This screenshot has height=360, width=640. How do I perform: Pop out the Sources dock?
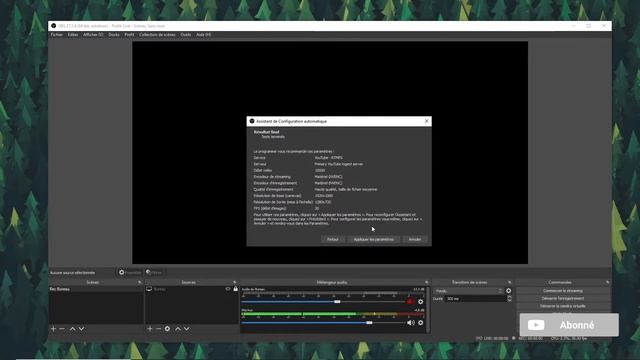pyautogui.click(x=235, y=282)
